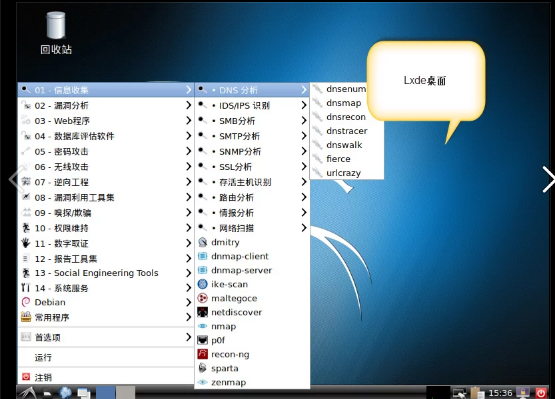Click the netdiscover icon

click(x=202, y=312)
